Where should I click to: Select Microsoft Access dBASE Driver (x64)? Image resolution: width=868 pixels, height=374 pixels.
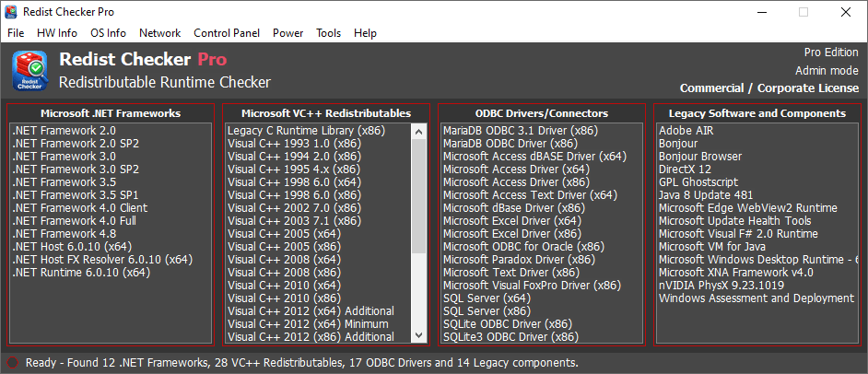[x=534, y=157]
